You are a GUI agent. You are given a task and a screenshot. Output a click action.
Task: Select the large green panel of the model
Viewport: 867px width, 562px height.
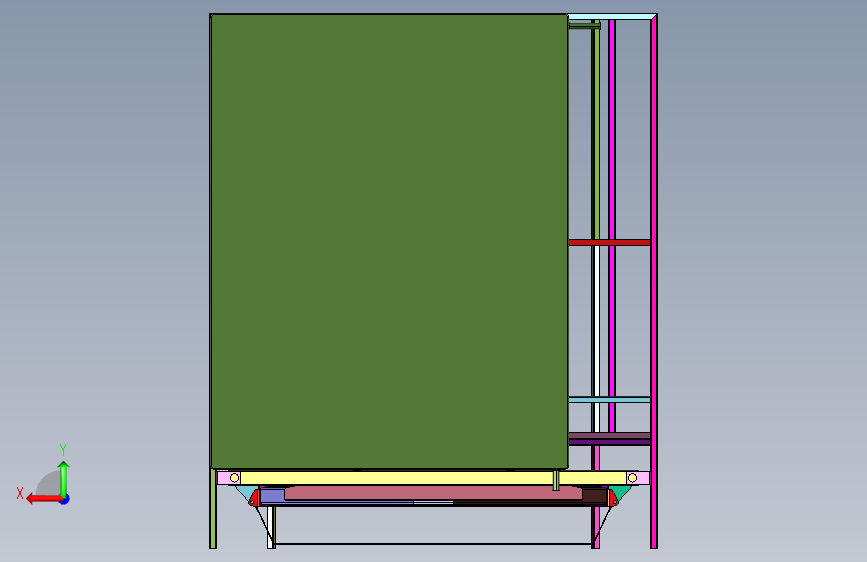pos(389,241)
